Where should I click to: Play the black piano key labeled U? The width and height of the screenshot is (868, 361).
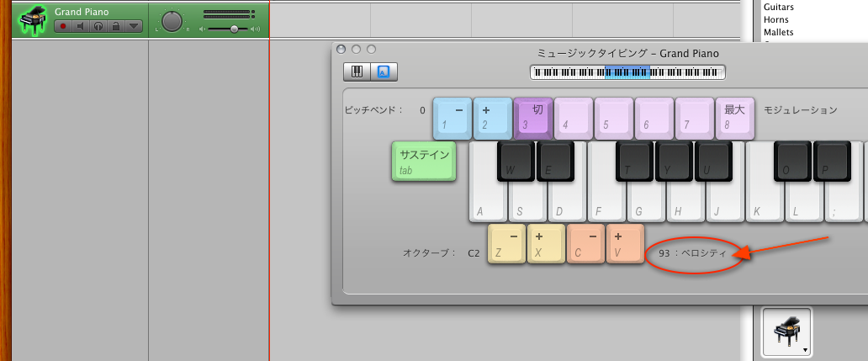click(x=713, y=161)
